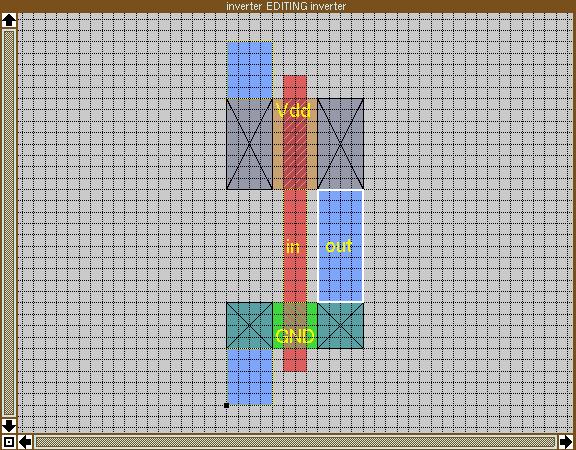
Task: Click the scroll right arrow button
Action: coord(566,442)
